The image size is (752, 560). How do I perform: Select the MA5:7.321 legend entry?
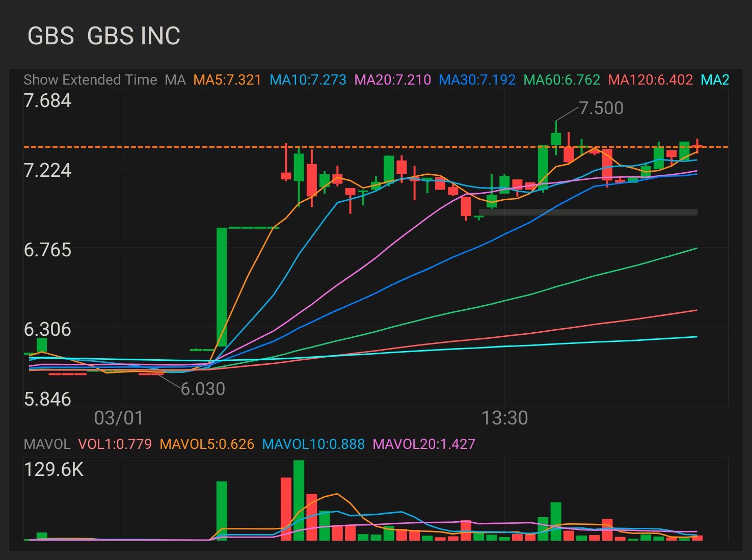click(x=227, y=80)
